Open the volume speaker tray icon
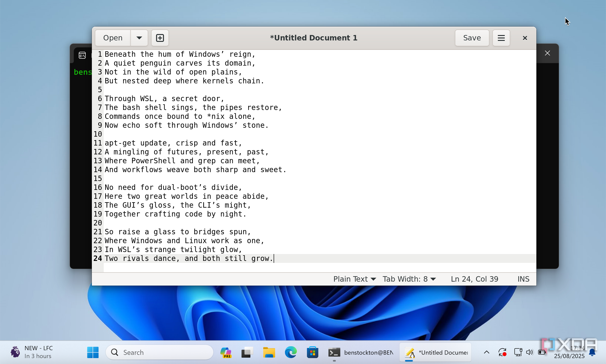 click(529, 352)
